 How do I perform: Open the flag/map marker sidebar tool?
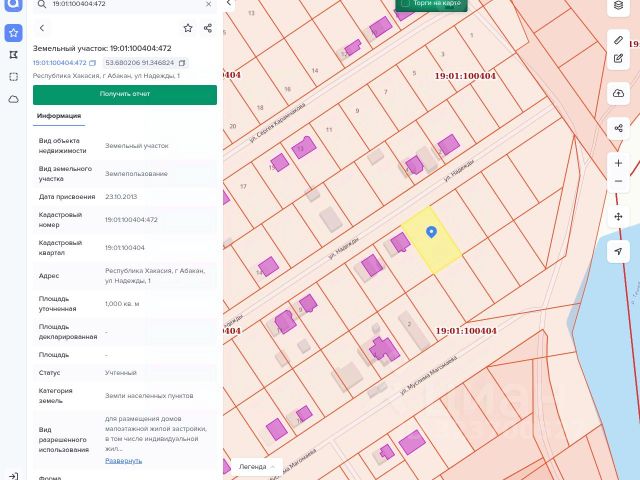coord(13,55)
